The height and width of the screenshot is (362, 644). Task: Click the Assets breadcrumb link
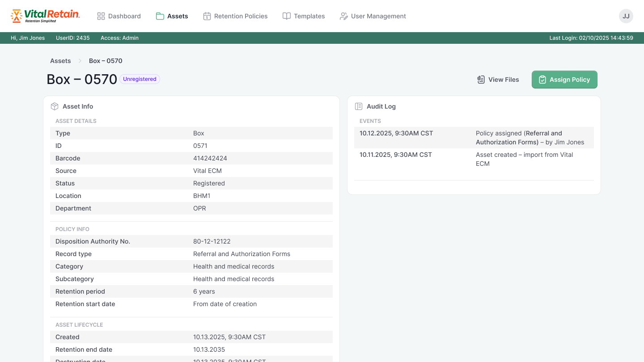pyautogui.click(x=60, y=61)
